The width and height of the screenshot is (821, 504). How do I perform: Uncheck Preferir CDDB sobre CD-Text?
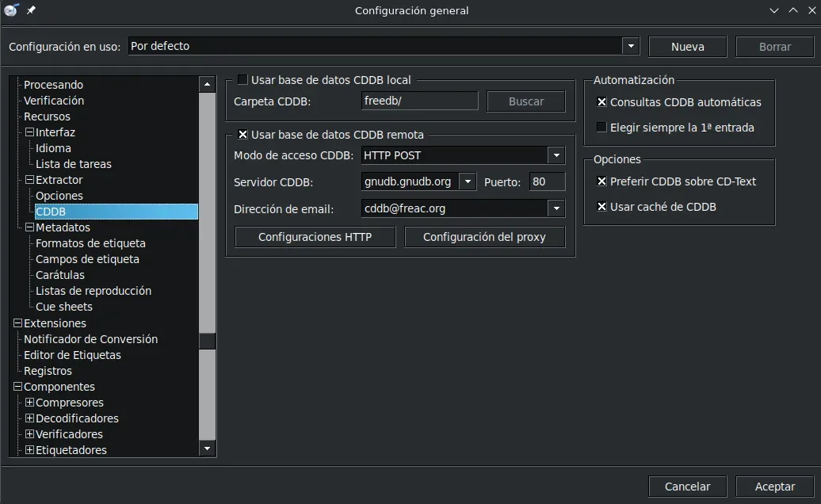[601, 180]
